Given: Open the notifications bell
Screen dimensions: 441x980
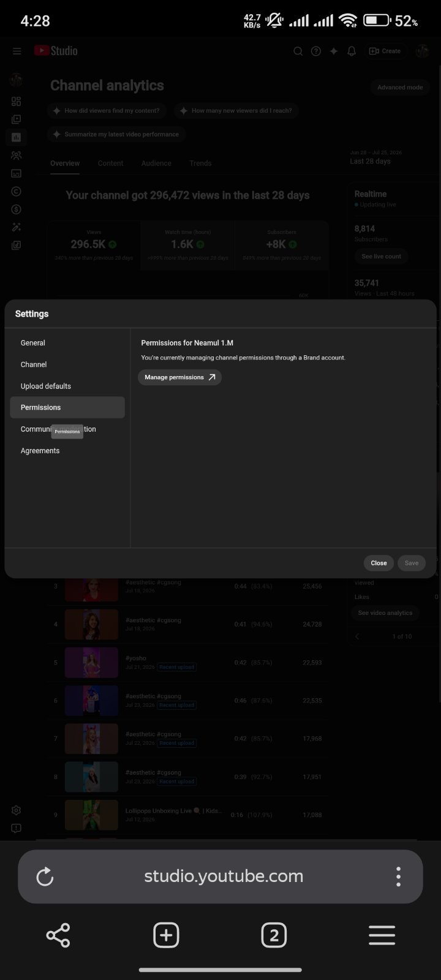Looking at the screenshot, I should point(352,51).
